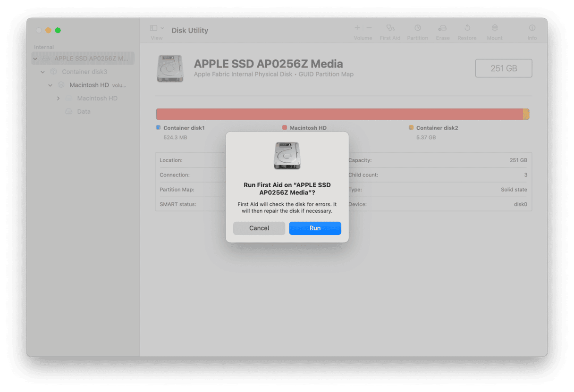Click the 524.3 MB size value
Image resolution: width=574 pixels, height=392 pixels.
pyautogui.click(x=175, y=137)
